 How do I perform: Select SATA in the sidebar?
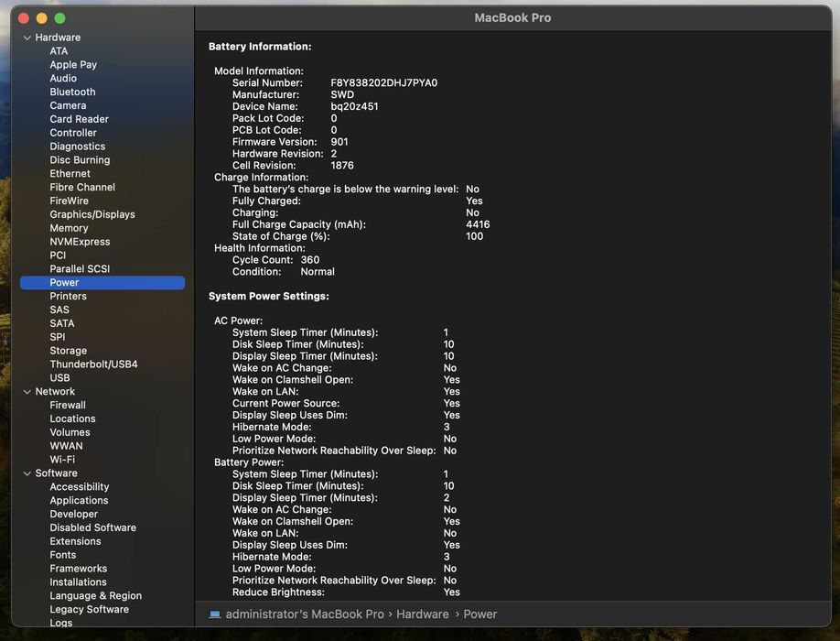tap(62, 323)
